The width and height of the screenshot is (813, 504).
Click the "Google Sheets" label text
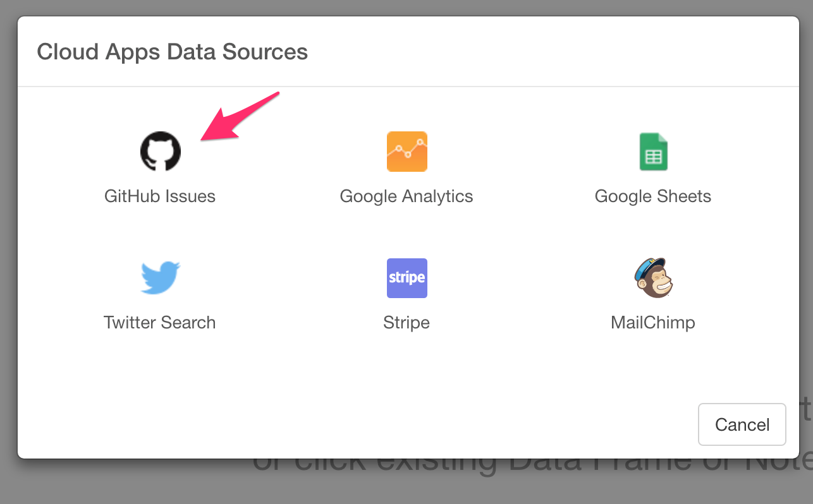pos(653,196)
